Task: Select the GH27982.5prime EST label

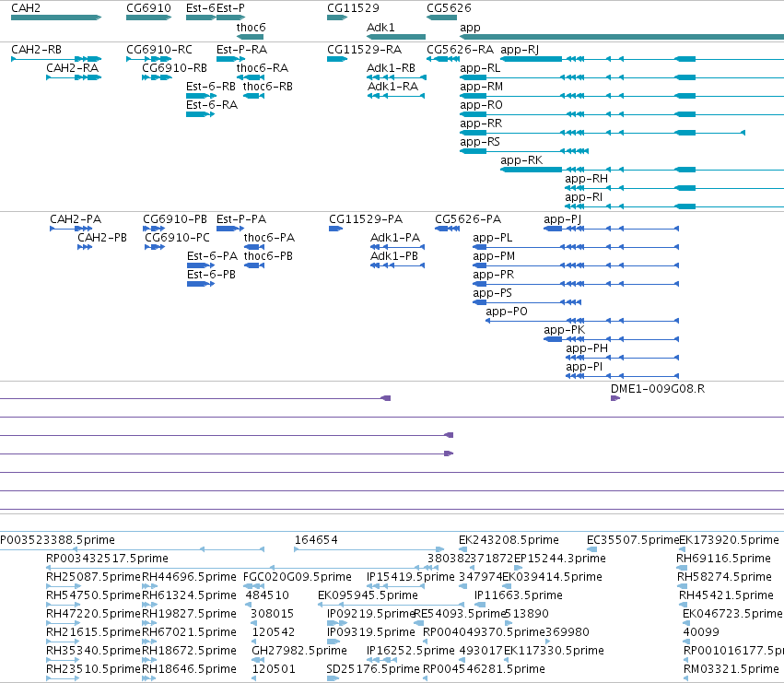Action: [299, 651]
